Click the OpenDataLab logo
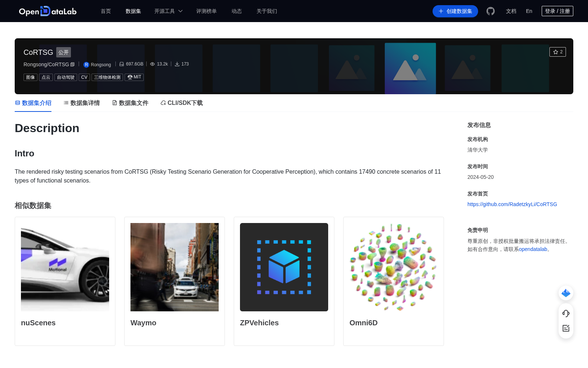The width and height of the screenshot is (588, 368). [48, 11]
